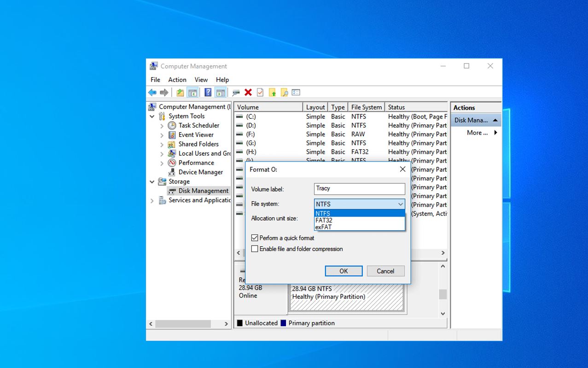Image resolution: width=588 pixels, height=368 pixels.
Task: Click the Volume label text field
Action: click(x=360, y=189)
